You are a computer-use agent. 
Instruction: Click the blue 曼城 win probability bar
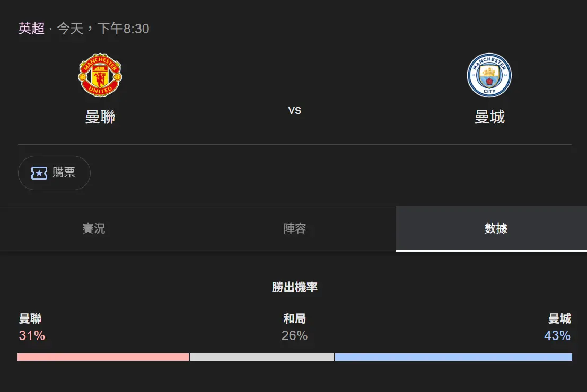(453, 357)
